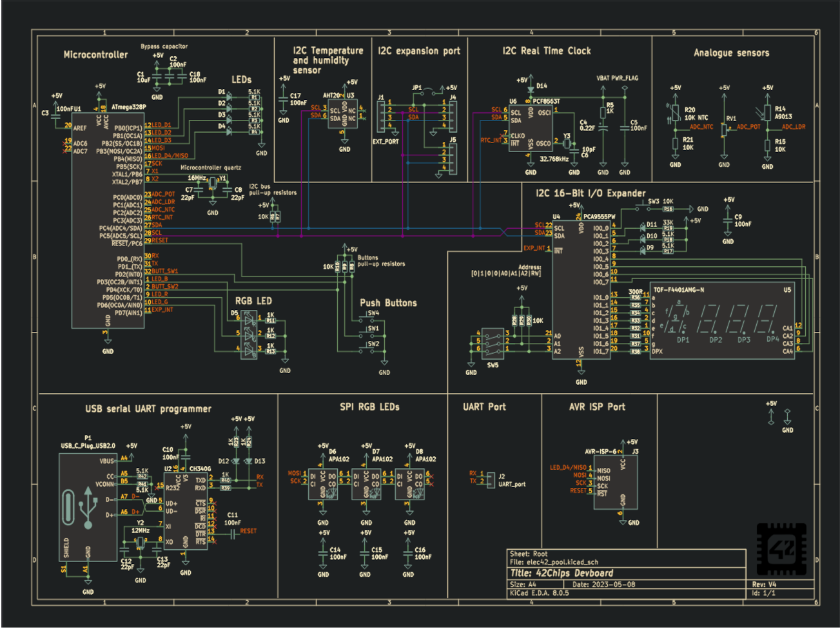Click the 'Date: 2023-05-08' field
The width and height of the screenshot is (840, 629).
603,585
